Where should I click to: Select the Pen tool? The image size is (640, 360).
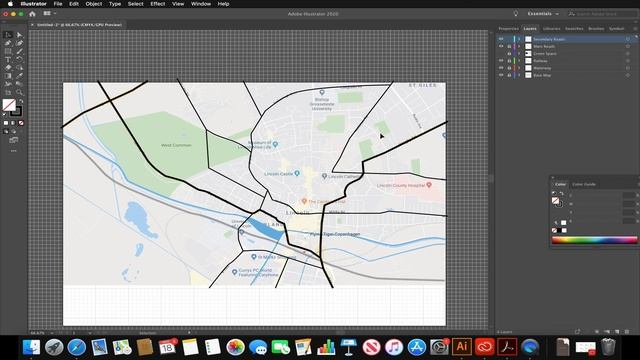[x=8, y=43]
